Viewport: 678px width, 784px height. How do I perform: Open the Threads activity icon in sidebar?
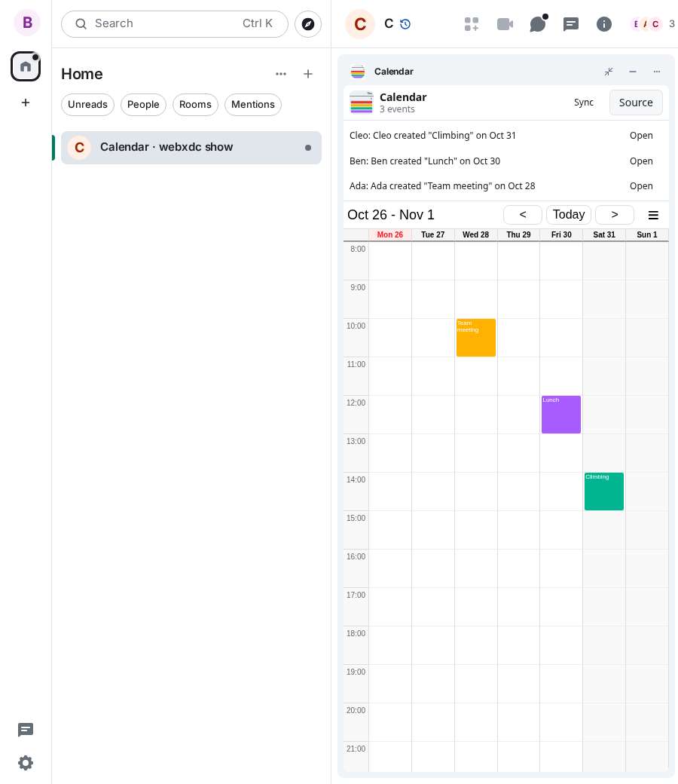[26, 730]
